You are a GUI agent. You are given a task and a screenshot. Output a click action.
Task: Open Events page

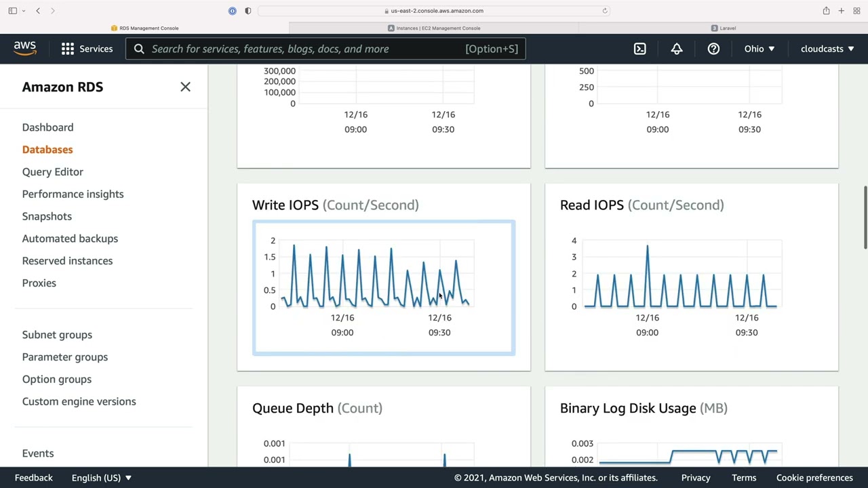click(38, 453)
